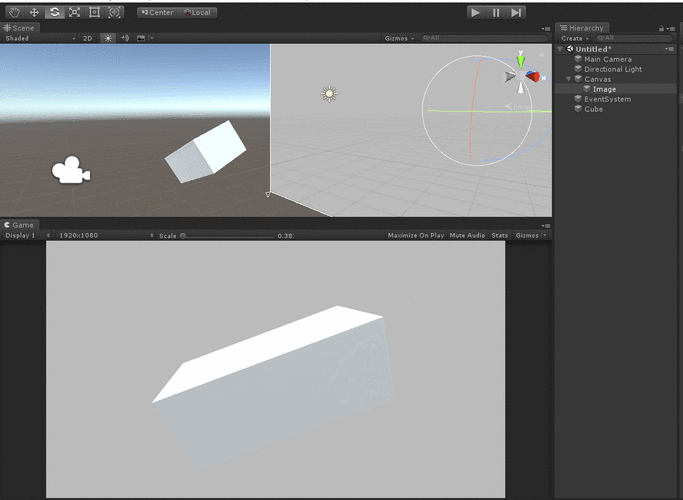Open the Shaded draw mode dropdown
The image size is (683, 500).
(40, 38)
